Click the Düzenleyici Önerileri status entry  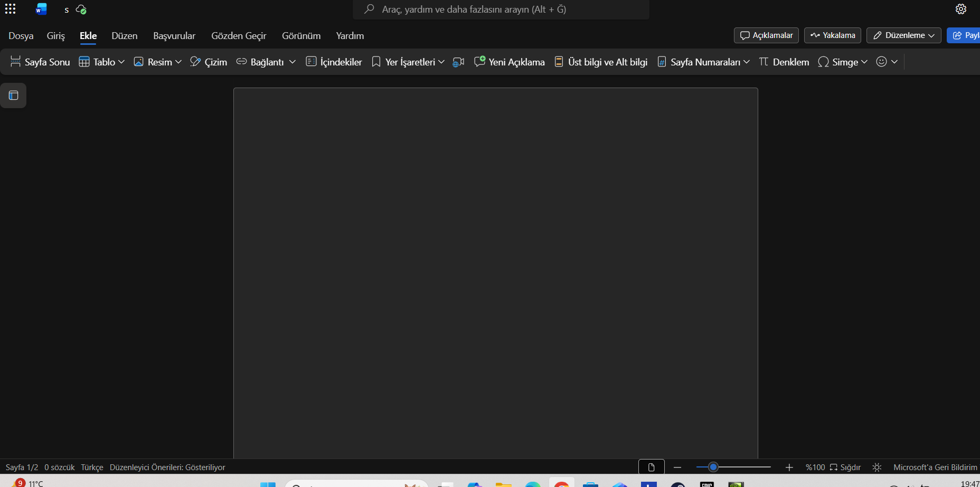(x=167, y=467)
